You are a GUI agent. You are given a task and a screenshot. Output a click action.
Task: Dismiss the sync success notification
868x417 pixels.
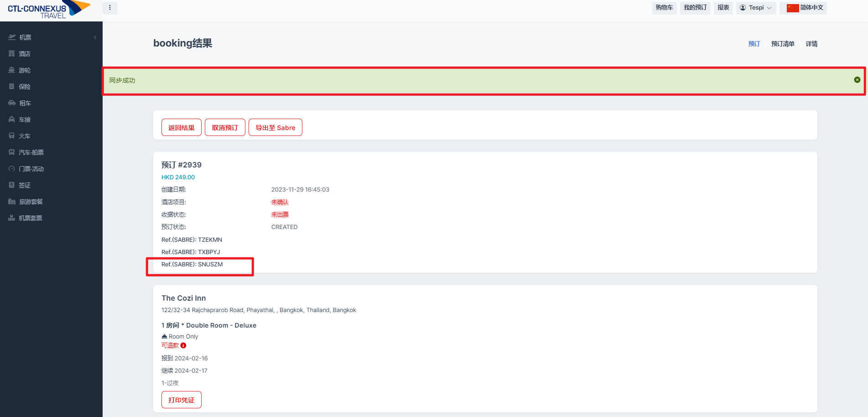(x=857, y=80)
